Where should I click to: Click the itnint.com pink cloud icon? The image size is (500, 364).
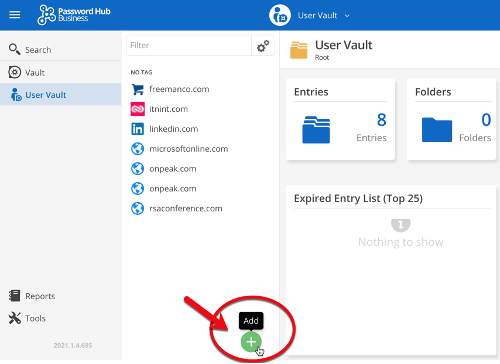click(x=137, y=109)
